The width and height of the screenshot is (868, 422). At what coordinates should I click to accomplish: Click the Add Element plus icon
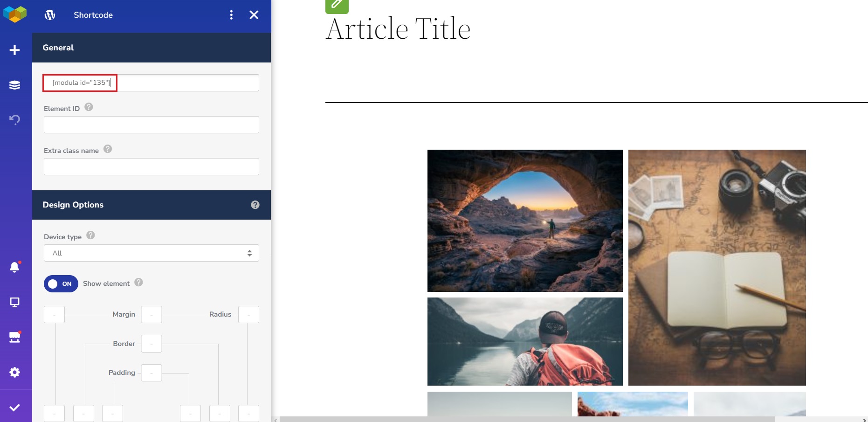click(x=15, y=50)
